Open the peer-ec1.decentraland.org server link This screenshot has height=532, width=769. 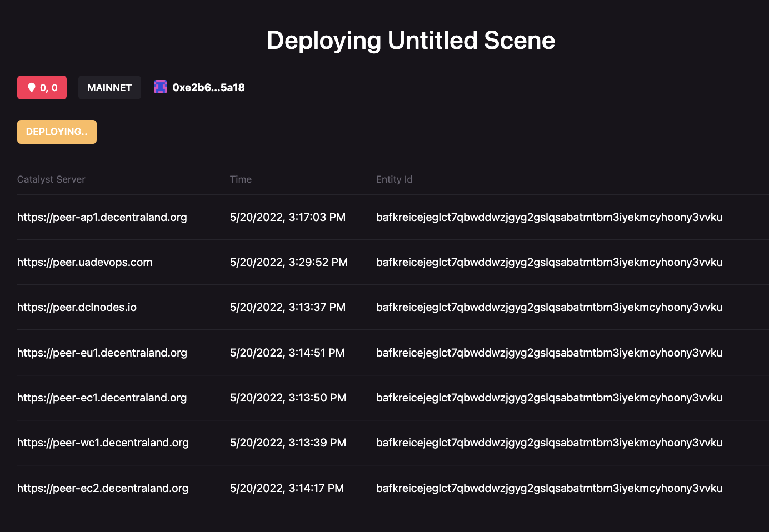pos(102,398)
